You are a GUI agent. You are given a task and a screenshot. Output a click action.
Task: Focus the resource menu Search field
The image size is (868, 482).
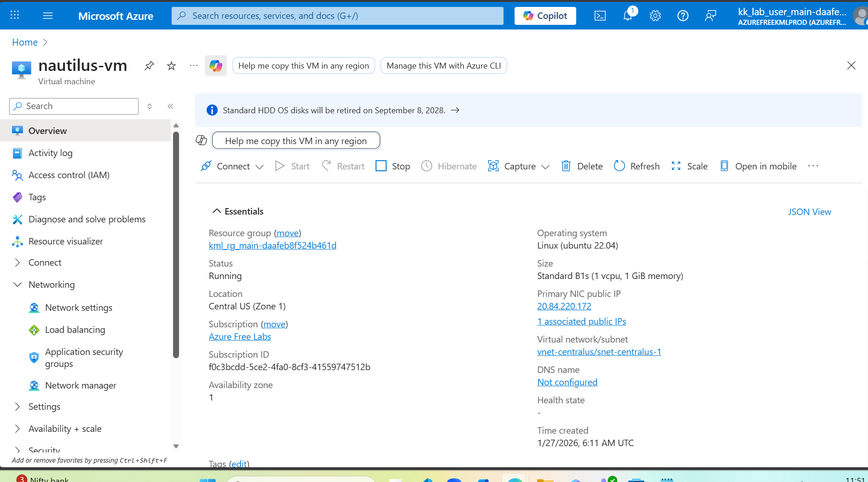pyautogui.click(x=74, y=106)
